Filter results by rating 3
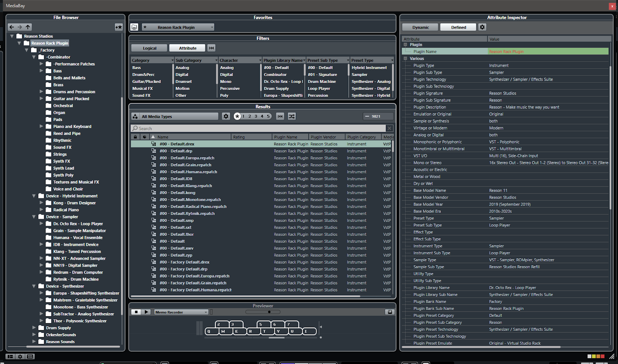This screenshot has height=364, width=618. (256, 116)
